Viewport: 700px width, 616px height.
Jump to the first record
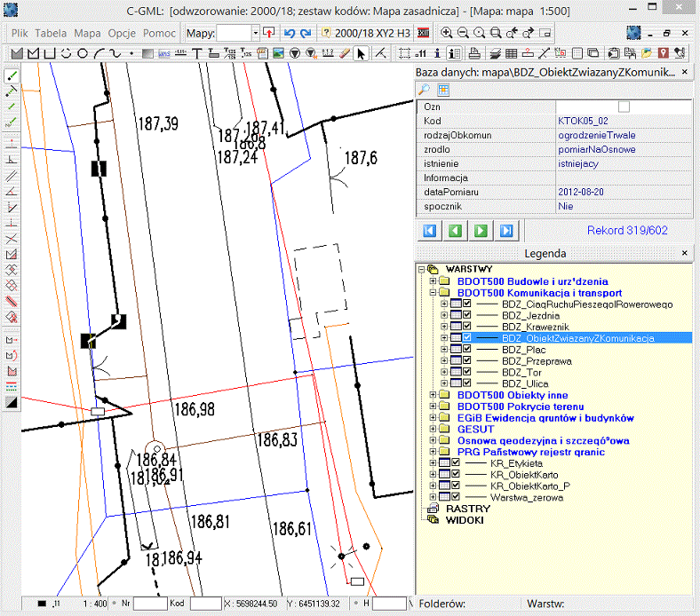tap(429, 231)
